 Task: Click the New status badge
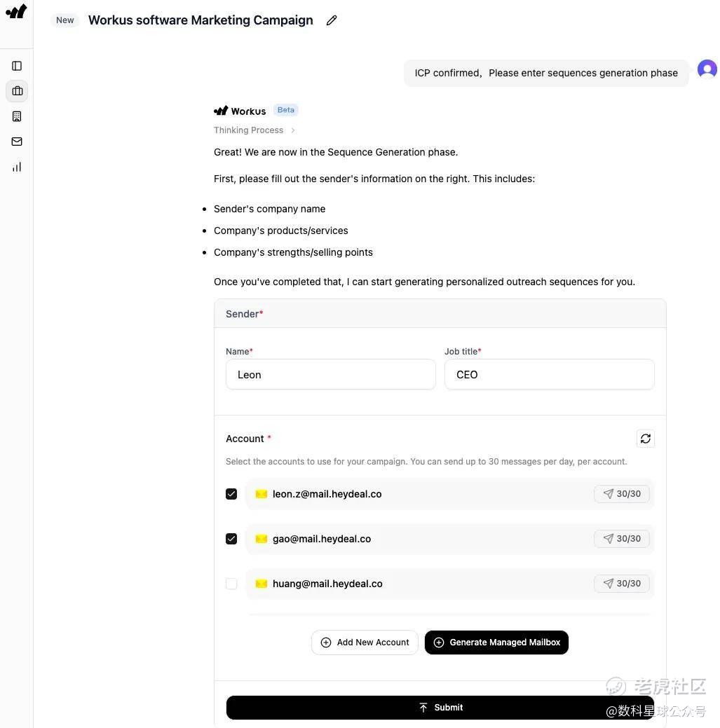coord(65,20)
